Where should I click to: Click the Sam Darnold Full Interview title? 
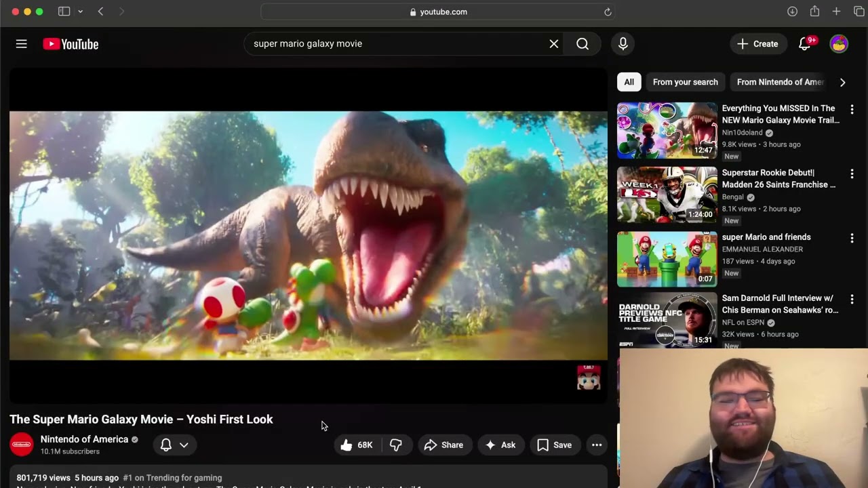[780, 304]
